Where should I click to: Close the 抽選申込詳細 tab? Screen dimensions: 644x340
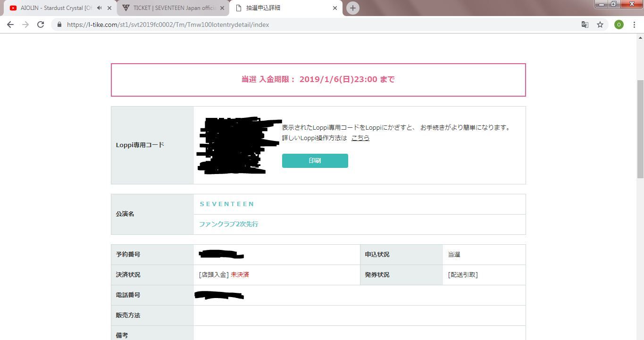335,8
